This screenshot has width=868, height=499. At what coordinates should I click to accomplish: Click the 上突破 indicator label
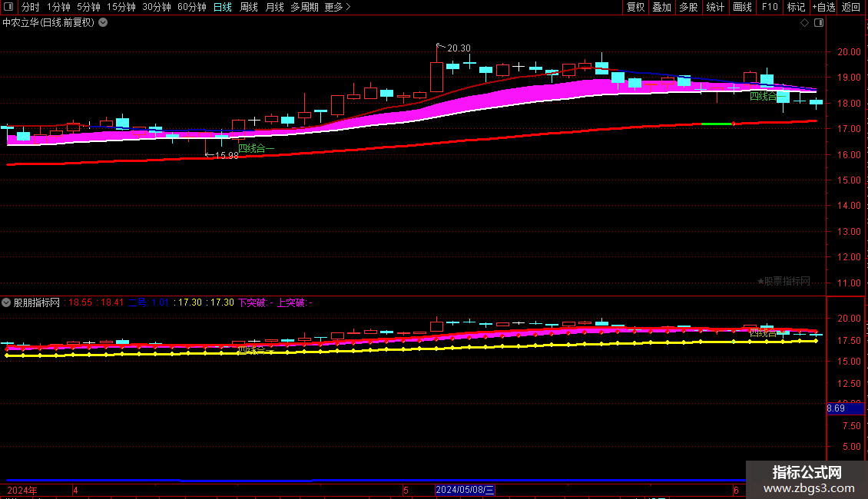tap(294, 302)
